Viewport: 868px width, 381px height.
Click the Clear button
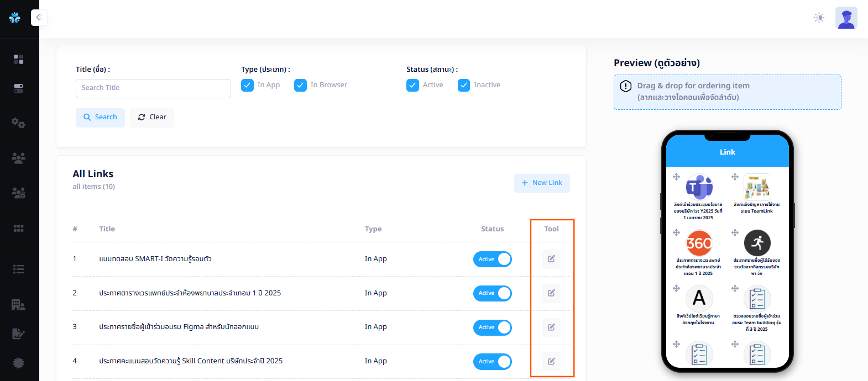point(152,117)
